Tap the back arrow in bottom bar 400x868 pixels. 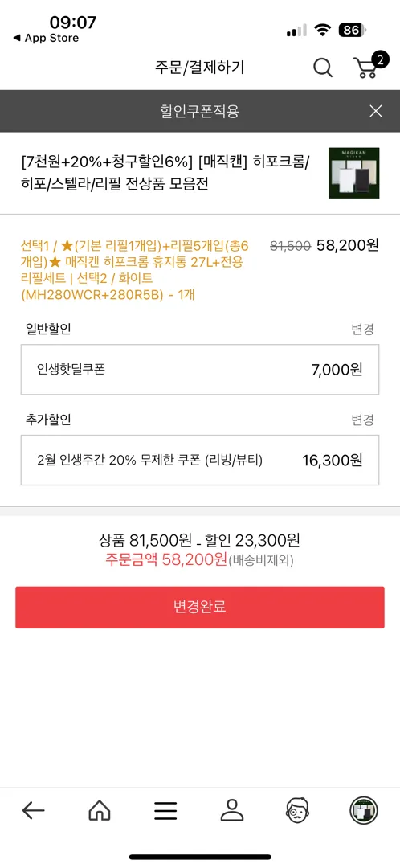[33, 811]
